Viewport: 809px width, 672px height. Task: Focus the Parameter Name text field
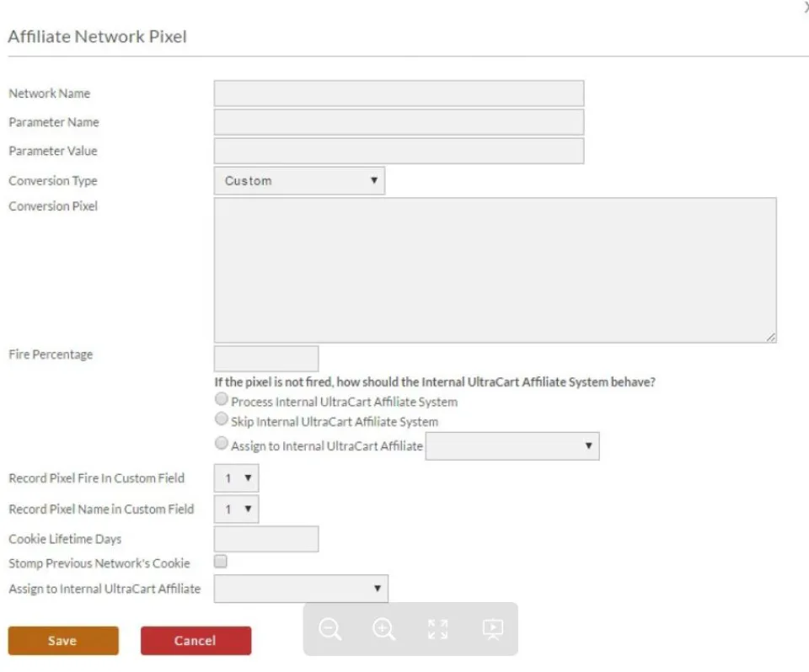click(399, 122)
